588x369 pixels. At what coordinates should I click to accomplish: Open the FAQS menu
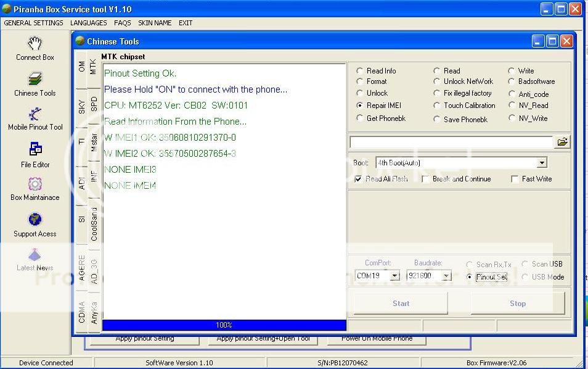[x=122, y=23]
